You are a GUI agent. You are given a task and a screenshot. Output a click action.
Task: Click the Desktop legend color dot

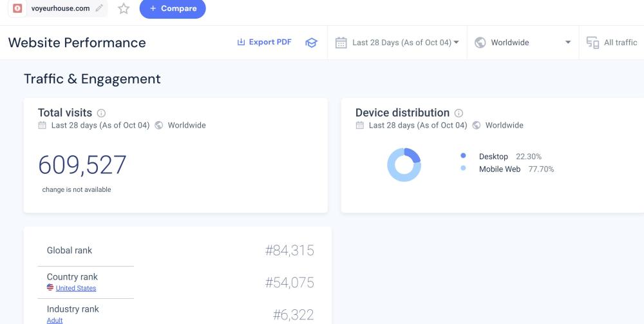tap(463, 157)
